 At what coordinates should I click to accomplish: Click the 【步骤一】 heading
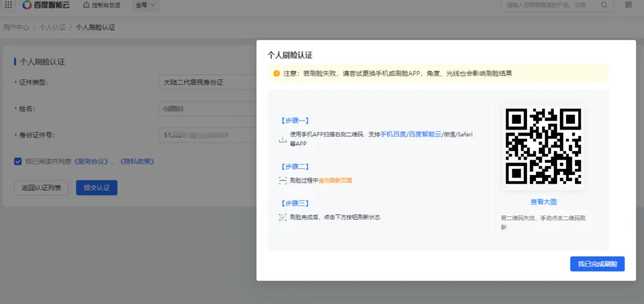pos(294,121)
